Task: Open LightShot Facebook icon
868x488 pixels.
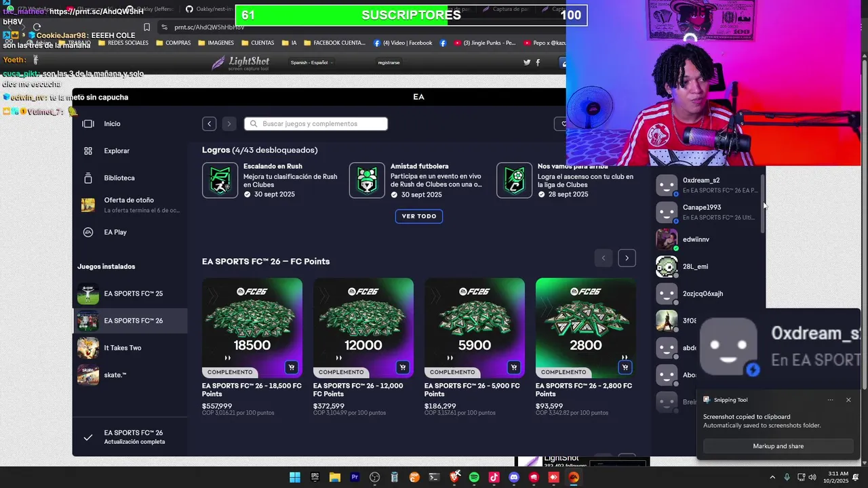Action: tap(538, 62)
